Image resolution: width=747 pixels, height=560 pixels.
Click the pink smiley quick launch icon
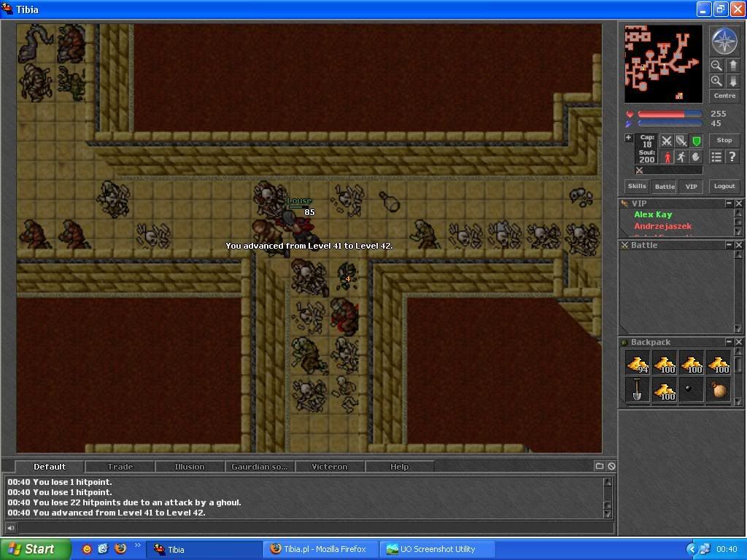pyautogui.click(x=87, y=549)
